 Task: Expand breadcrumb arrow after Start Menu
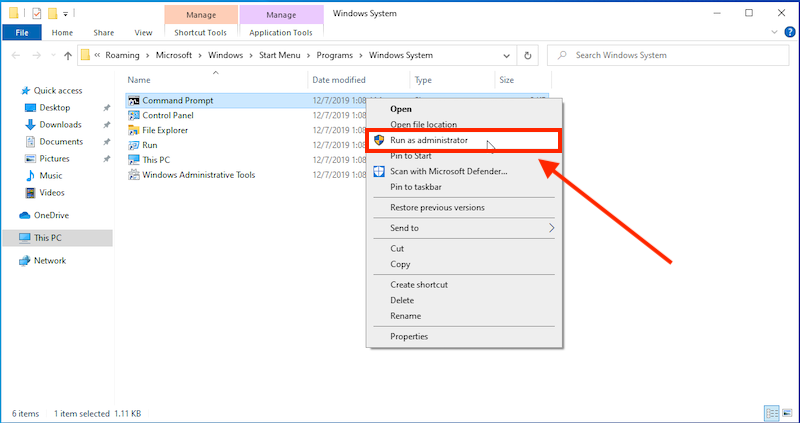308,56
